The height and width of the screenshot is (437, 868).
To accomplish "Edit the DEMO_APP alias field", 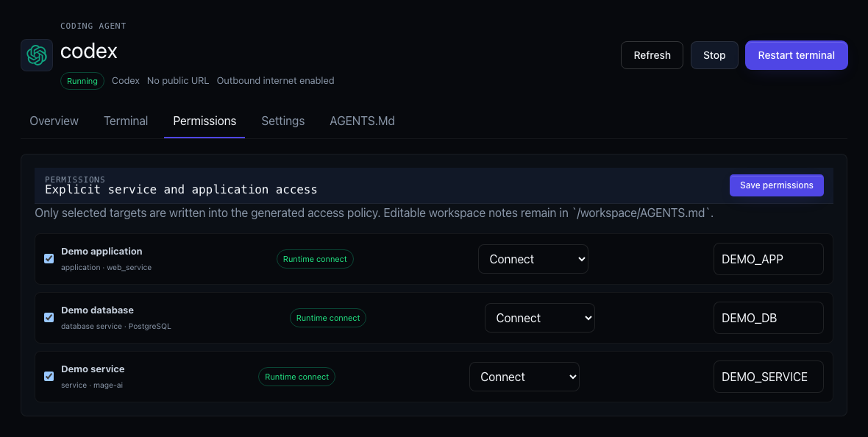I will pos(769,259).
